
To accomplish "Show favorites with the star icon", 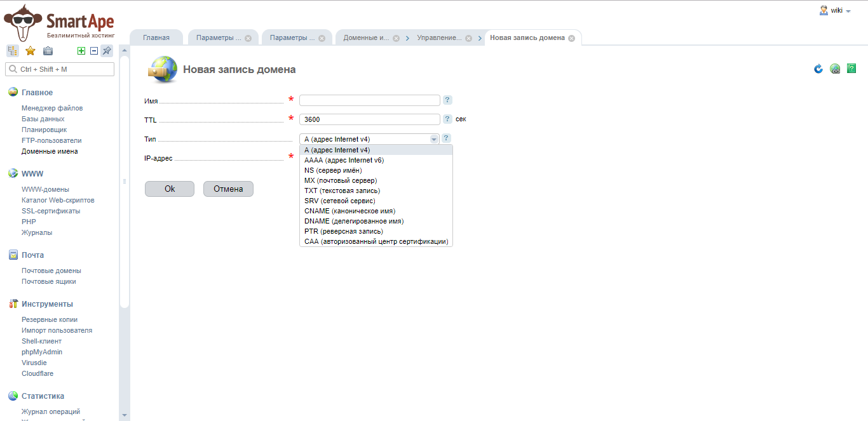I will point(30,51).
